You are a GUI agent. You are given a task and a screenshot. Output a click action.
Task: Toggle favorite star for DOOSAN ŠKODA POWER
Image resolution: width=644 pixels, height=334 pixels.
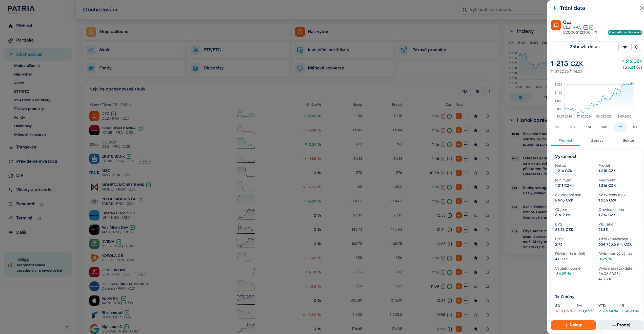tap(475, 286)
